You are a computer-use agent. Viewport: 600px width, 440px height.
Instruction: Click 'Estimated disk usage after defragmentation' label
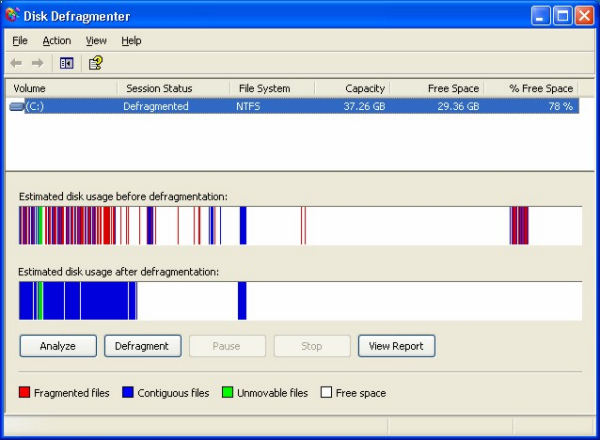coord(119,272)
